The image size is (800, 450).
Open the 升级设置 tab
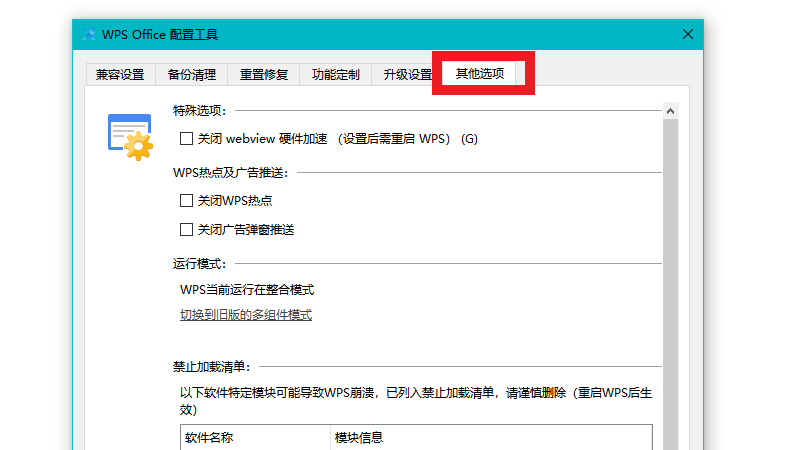pyautogui.click(x=404, y=74)
